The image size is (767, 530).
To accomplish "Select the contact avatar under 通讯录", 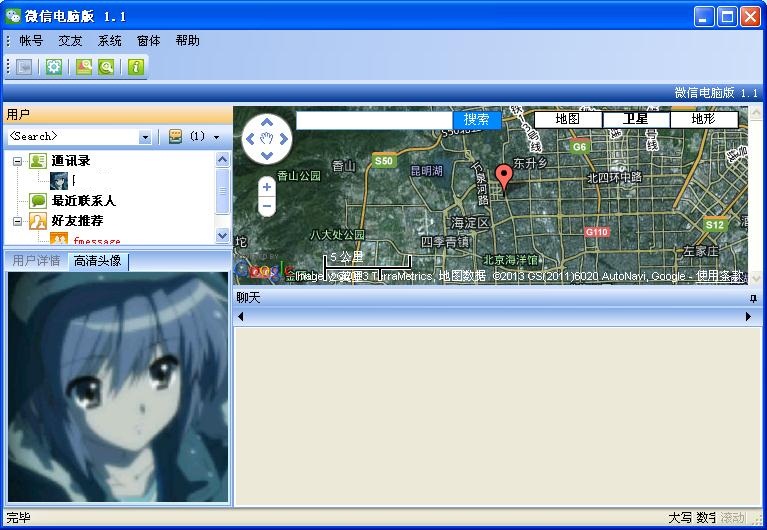I will click(59, 181).
